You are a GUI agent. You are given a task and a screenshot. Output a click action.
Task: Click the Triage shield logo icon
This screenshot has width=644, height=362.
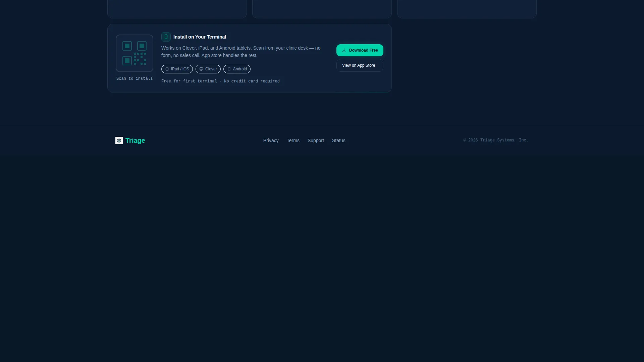point(119,140)
